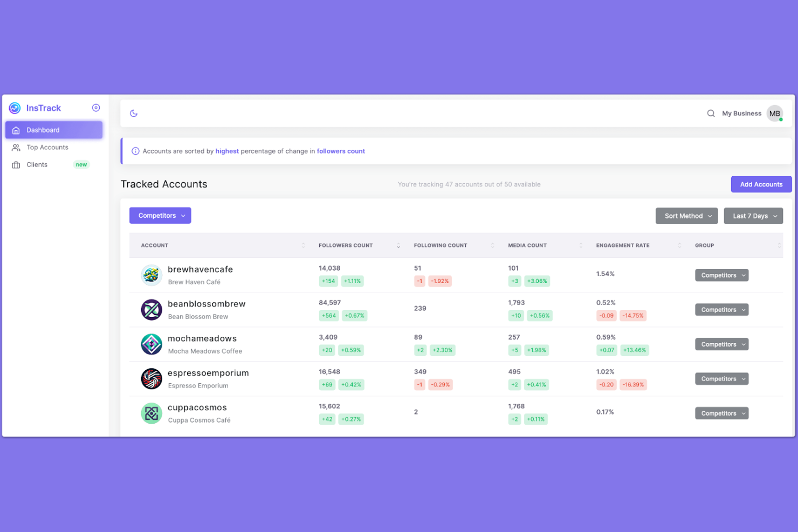
Task: Toggle dark mode with the moon icon
Action: coord(133,113)
